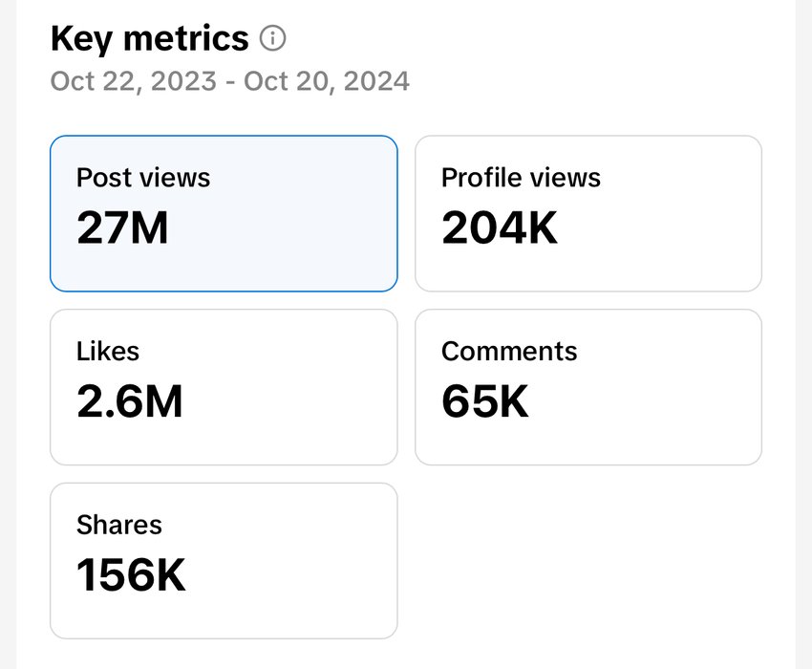Tap the "Profile views" label text
Viewport: 812px width, 669px height.
521,178
